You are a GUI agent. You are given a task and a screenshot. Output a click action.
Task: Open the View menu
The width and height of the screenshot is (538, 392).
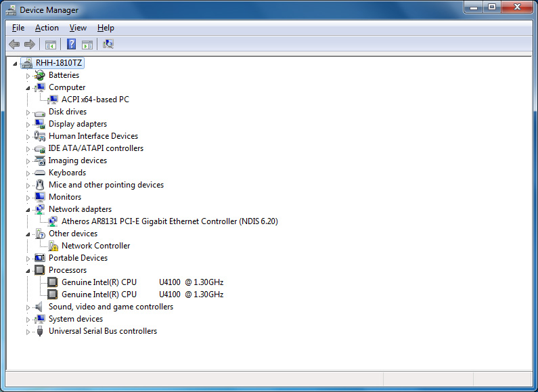[x=78, y=28]
